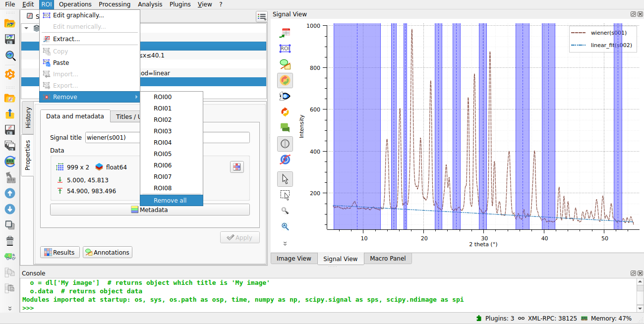644x324 pixels.
Task: Click the ROI edit icon in plot toolbar
Action: tap(285, 48)
